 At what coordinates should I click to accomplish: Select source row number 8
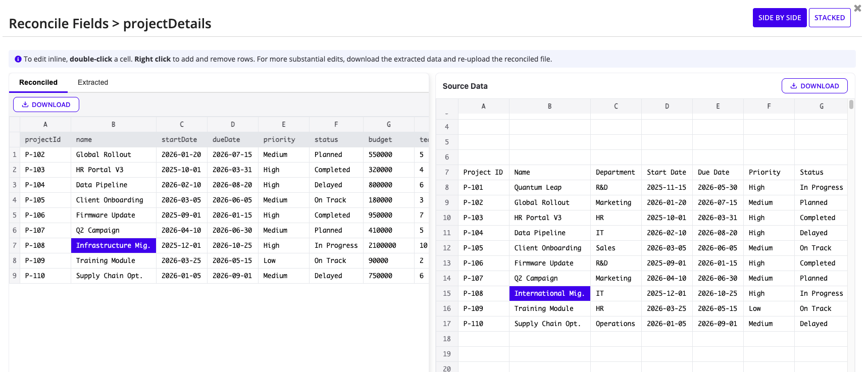(447, 187)
